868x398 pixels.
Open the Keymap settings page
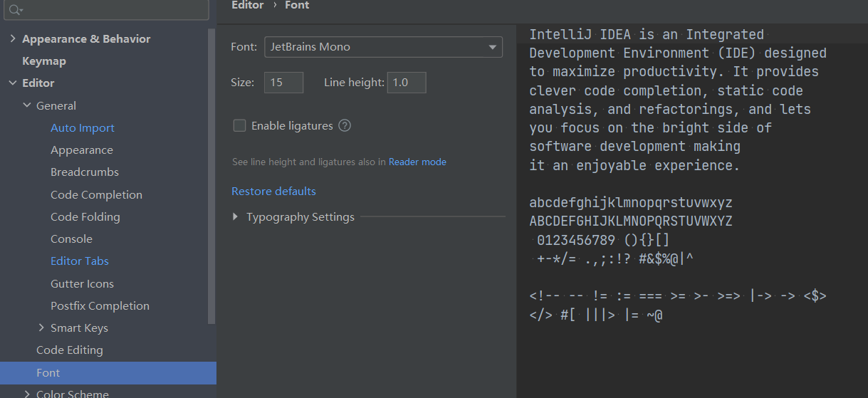[x=44, y=61]
